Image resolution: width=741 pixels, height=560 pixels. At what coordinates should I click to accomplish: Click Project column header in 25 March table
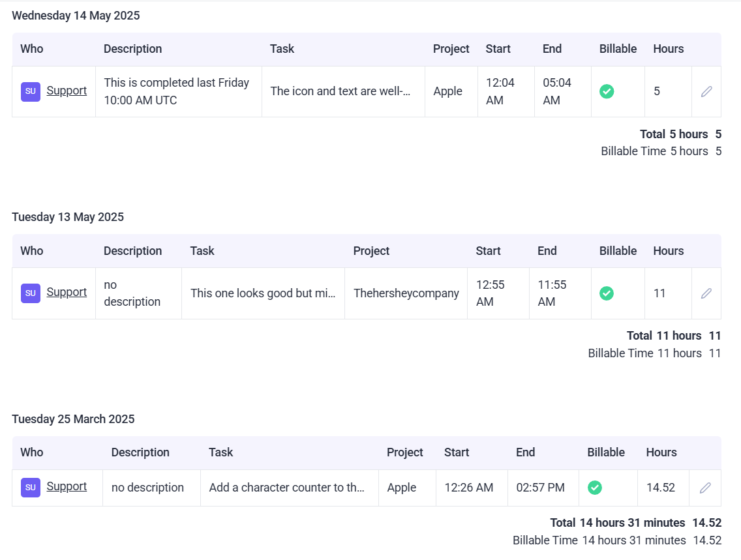pos(404,452)
